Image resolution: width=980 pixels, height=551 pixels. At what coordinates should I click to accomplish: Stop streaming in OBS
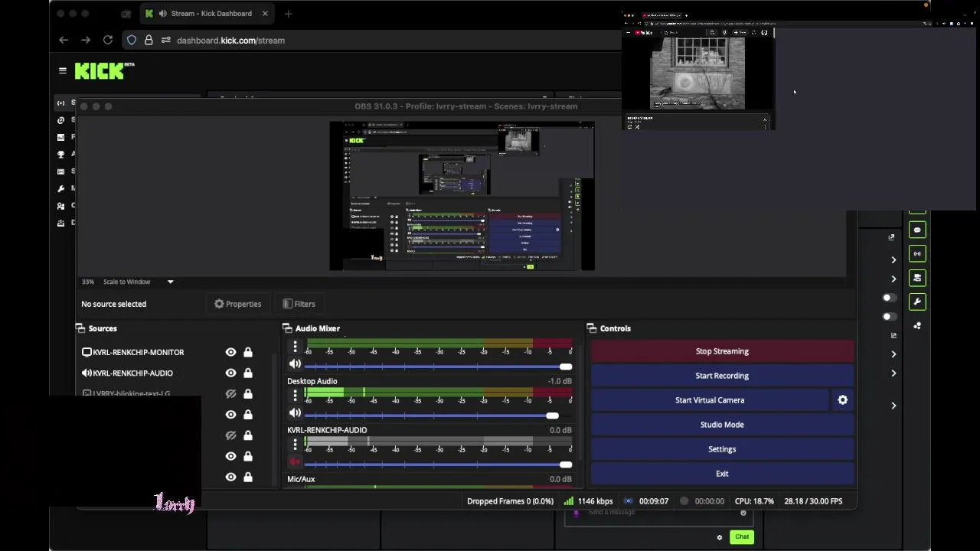click(x=722, y=351)
